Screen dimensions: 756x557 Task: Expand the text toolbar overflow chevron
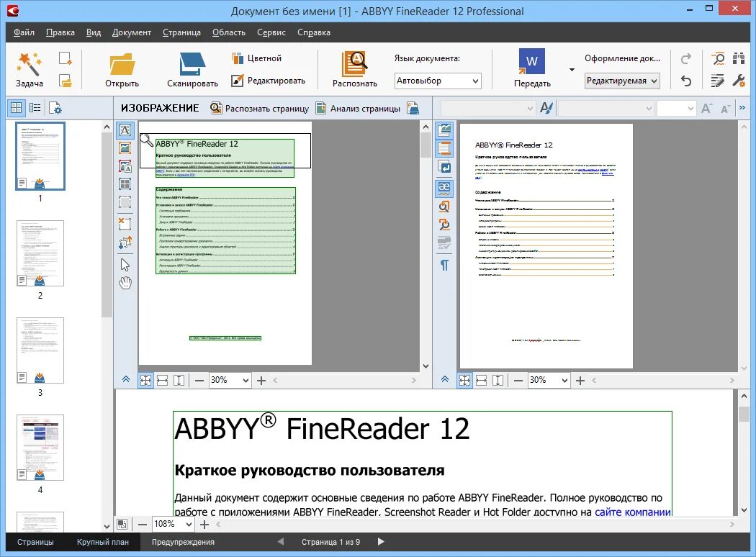[x=742, y=108]
